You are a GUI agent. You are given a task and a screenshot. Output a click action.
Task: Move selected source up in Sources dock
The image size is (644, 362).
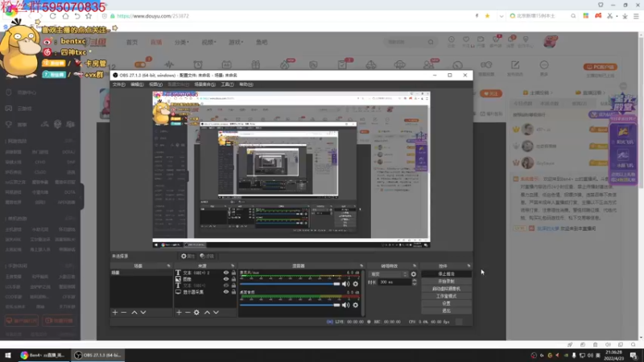point(208,312)
